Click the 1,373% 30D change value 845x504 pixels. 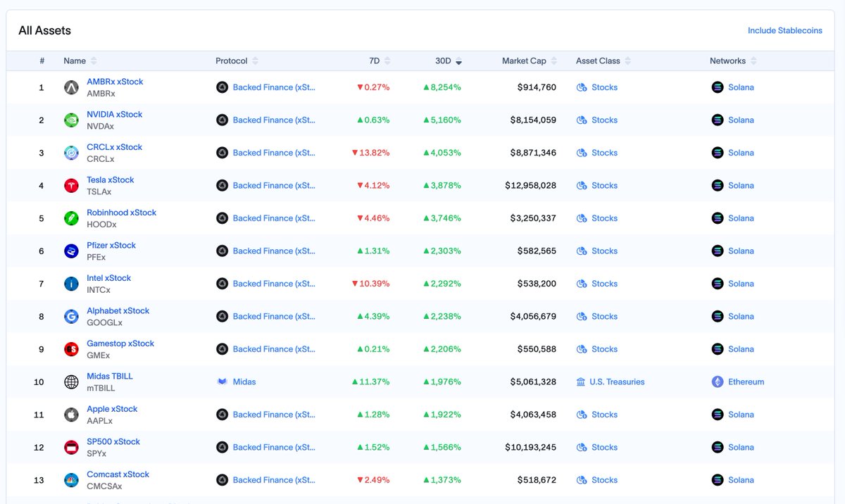pos(442,480)
